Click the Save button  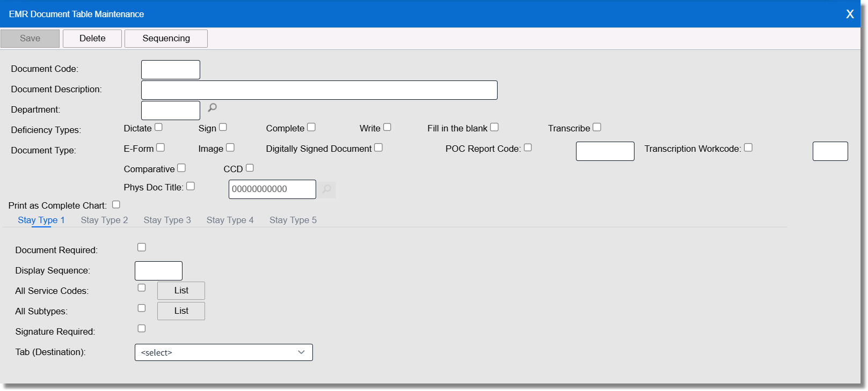tap(30, 39)
